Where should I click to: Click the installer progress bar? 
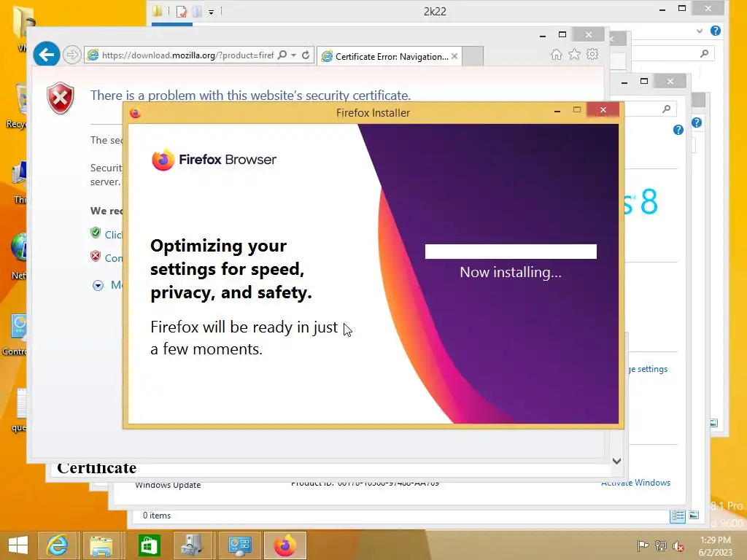coord(511,252)
